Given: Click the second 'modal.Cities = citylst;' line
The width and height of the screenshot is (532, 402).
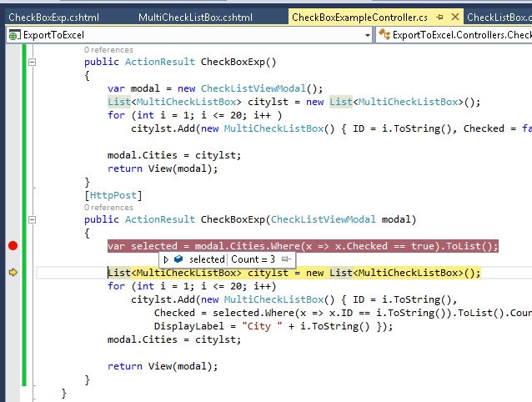Looking at the screenshot, I should pyautogui.click(x=174, y=339).
